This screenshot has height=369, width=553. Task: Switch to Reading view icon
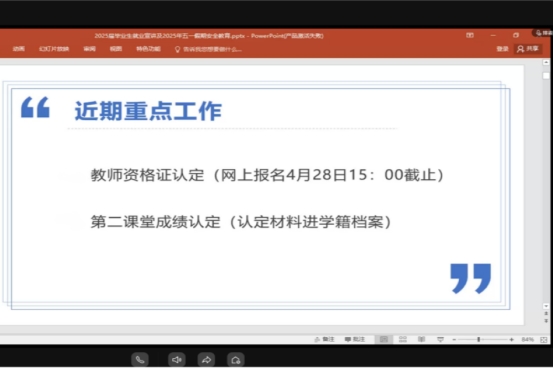coord(421,339)
